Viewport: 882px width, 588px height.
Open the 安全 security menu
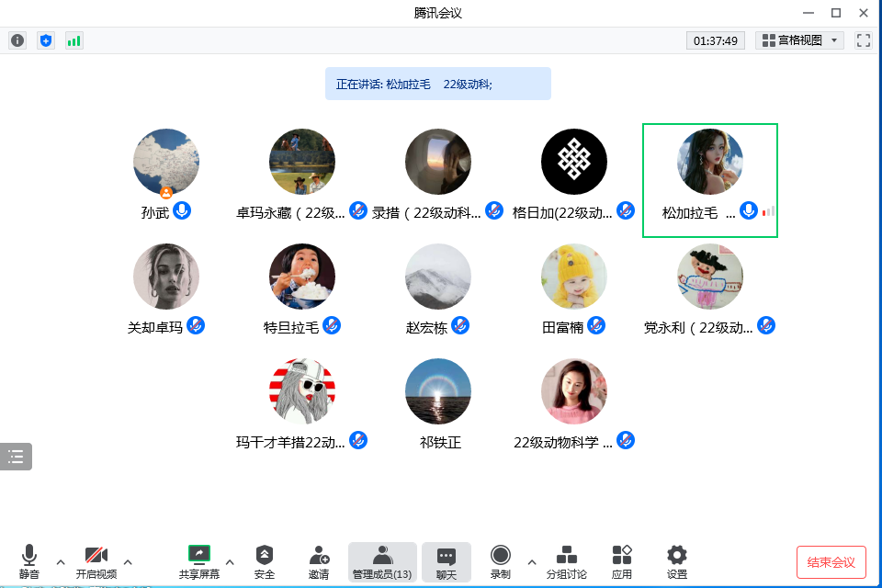tap(265, 561)
